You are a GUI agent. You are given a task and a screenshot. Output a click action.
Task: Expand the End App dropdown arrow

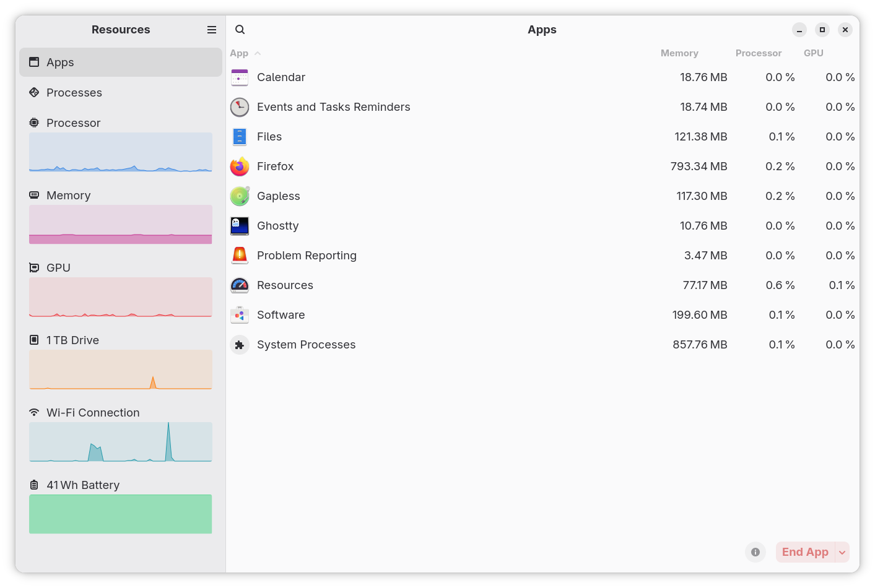842,552
